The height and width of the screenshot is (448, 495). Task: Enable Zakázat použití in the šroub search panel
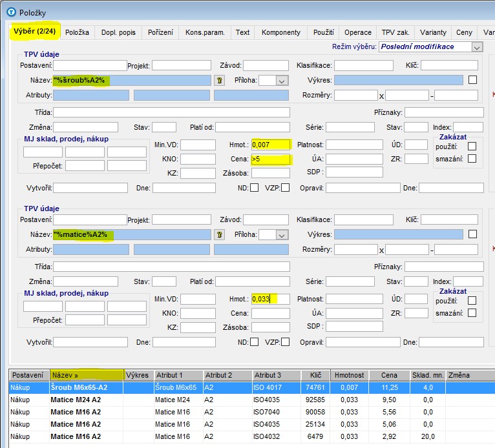472,147
